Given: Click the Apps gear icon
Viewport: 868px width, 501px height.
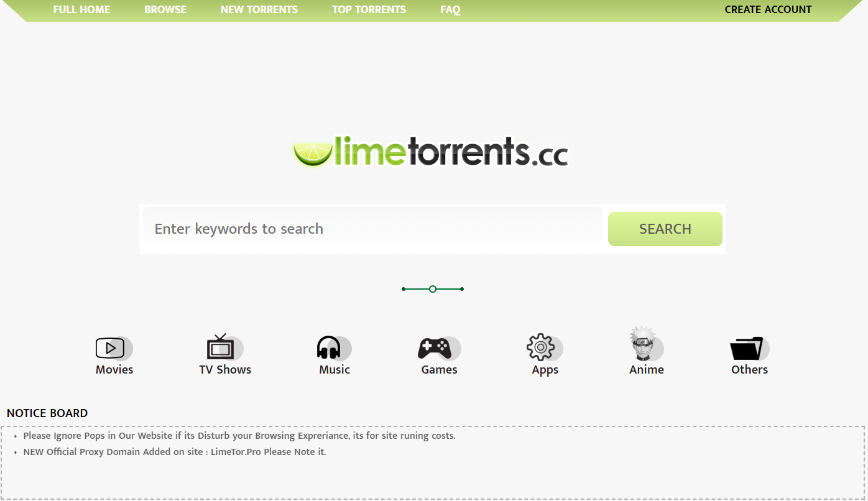Looking at the screenshot, I should [540, 347].
